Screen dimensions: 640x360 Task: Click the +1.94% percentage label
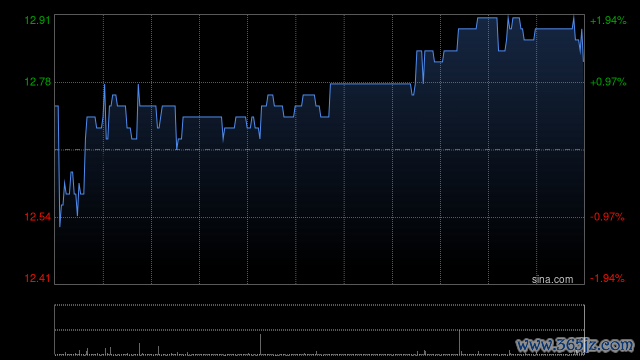tap(608, 20)
